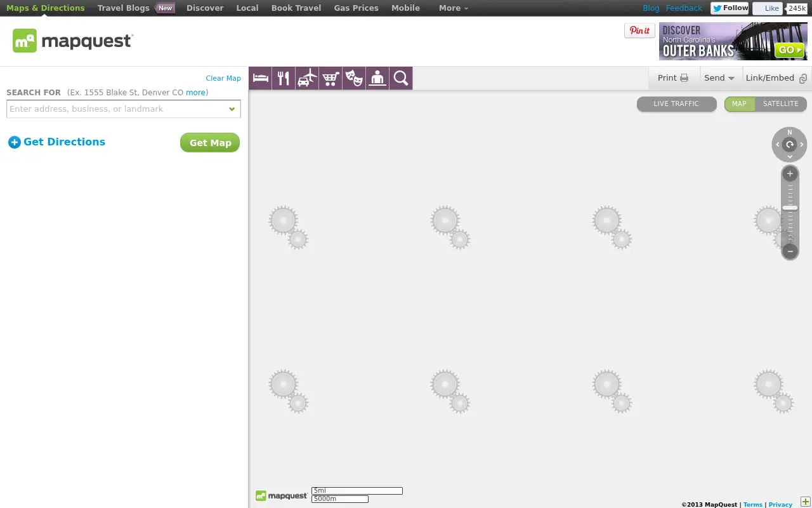Follow MapQuest on Twitter

tap(730, 8)
